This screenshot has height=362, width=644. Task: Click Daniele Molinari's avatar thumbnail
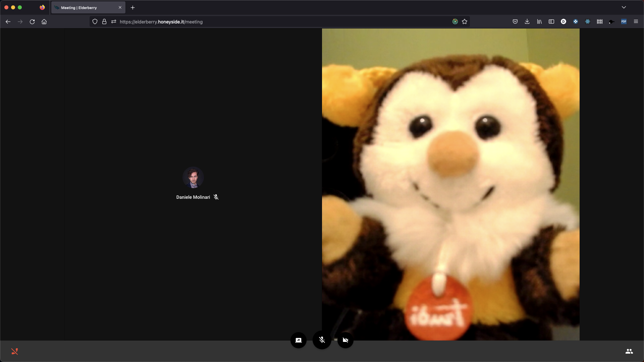click(193, 178)
